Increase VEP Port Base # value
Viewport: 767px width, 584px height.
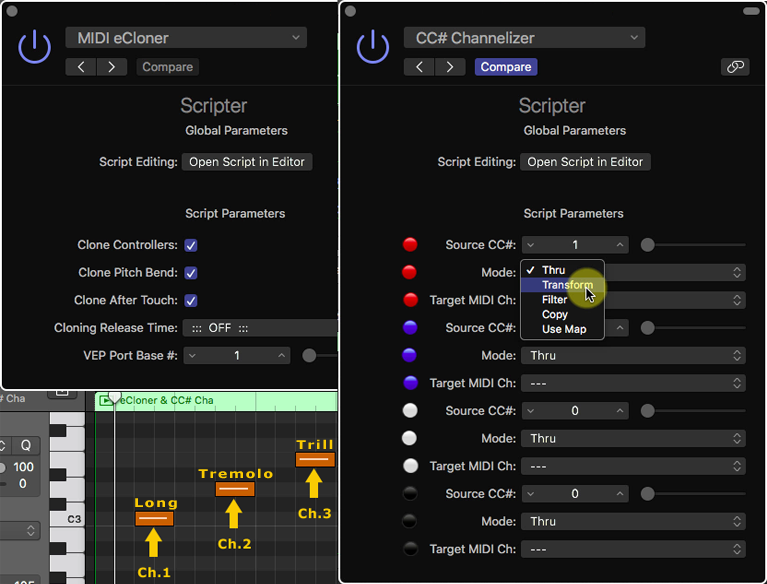click(281, 356)
